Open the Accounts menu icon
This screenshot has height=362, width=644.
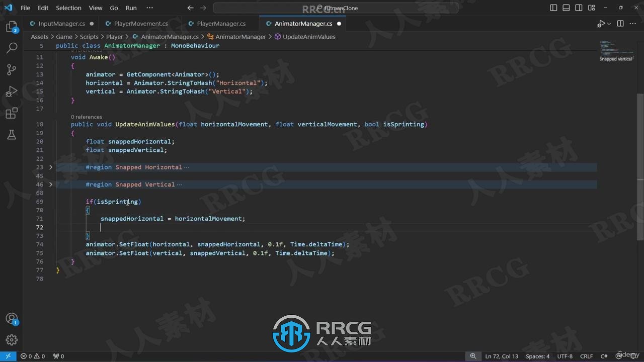[x=11, y=319]
